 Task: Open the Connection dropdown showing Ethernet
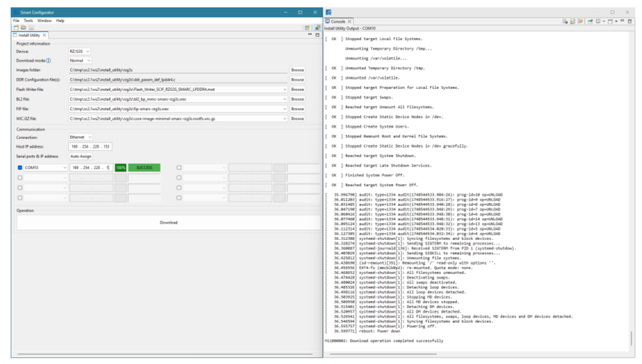pos(81,137)
